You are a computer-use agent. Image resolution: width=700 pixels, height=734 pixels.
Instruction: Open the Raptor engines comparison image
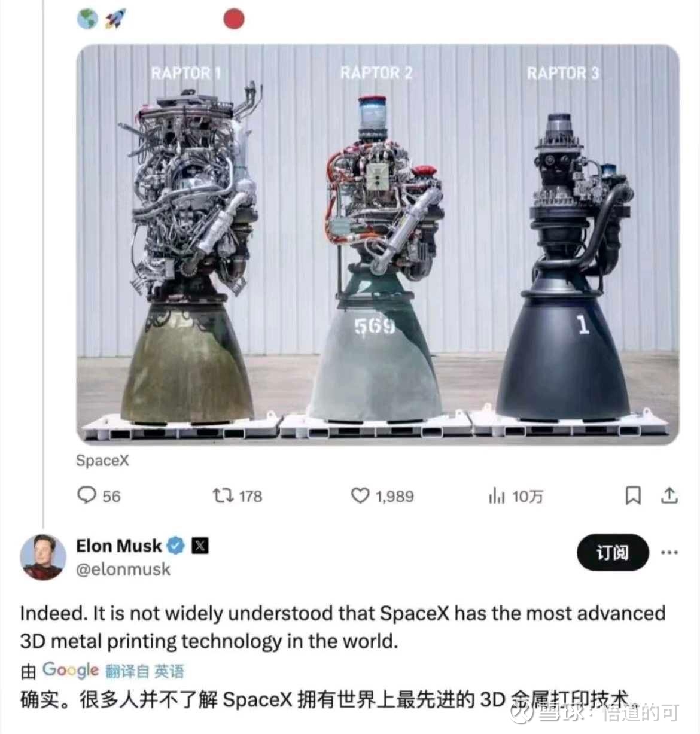tap(378, 245)
